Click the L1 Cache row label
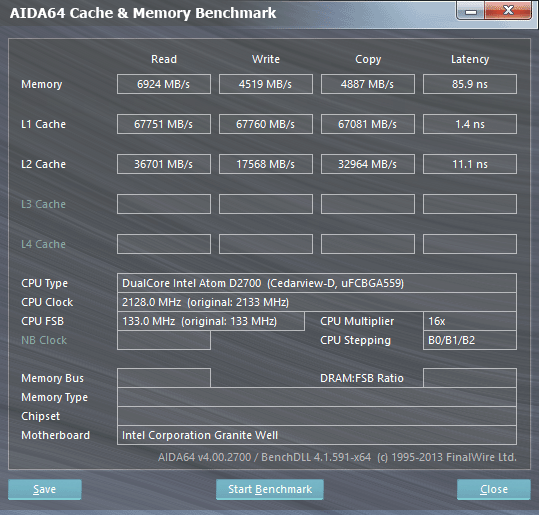 pos(43,124)
